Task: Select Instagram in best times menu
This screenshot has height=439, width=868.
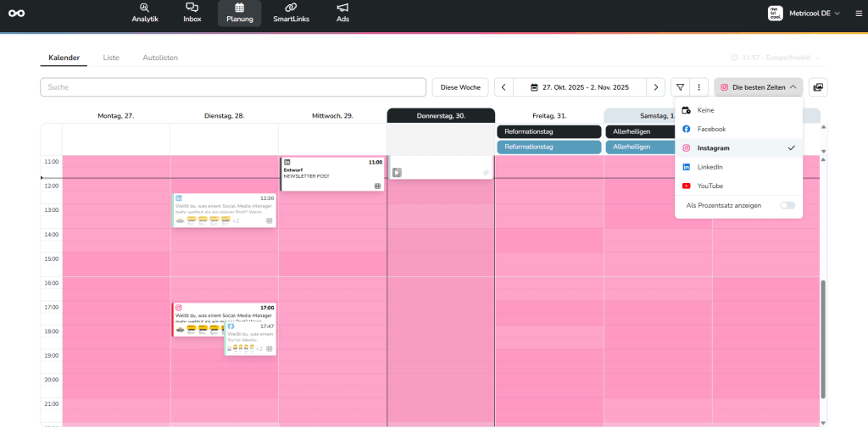Action: [x=739, y=147]
